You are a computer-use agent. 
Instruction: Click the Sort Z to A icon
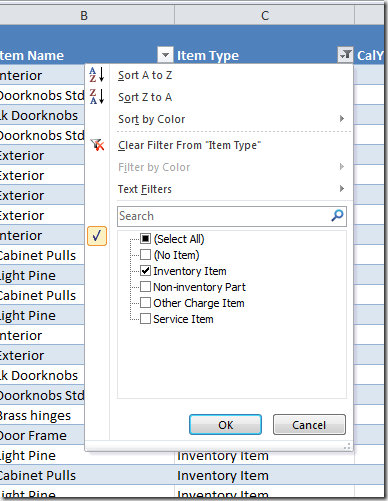pos(97,97)
